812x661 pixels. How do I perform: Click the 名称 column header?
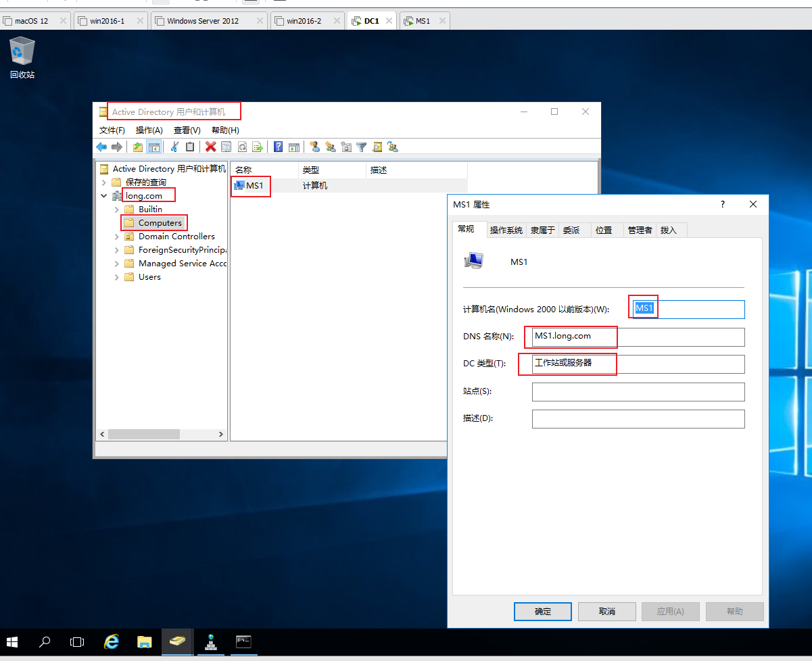click(264, 170)
